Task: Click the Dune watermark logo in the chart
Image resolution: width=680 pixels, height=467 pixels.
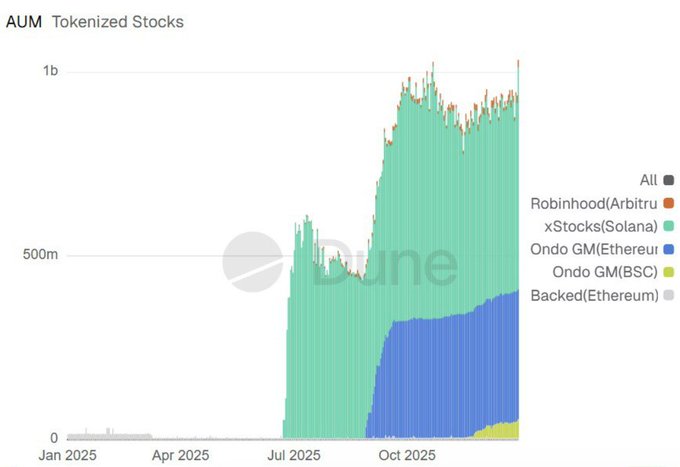Action: click(x=251, y=262)
